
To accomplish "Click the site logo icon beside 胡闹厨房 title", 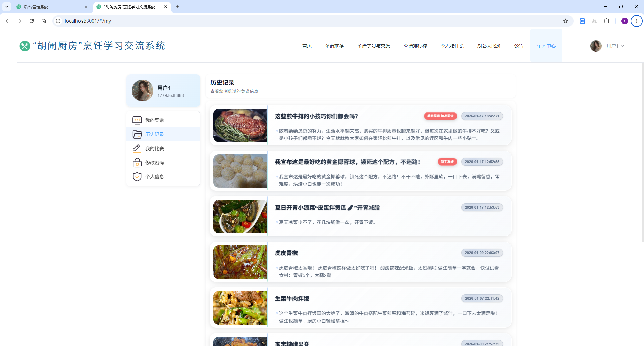I will [25, 46].
